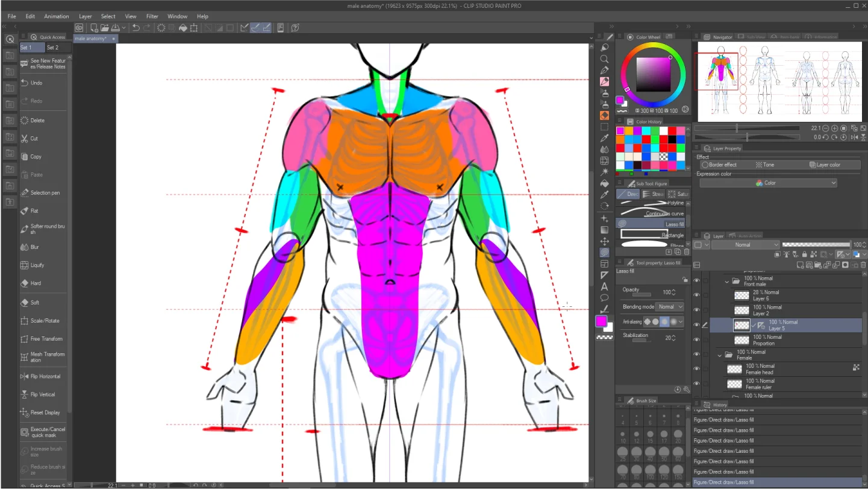Screen dimensions: 868x489
Task: Click the Open file folder icon
Action: pyautogui.click(x=105, y=28)
